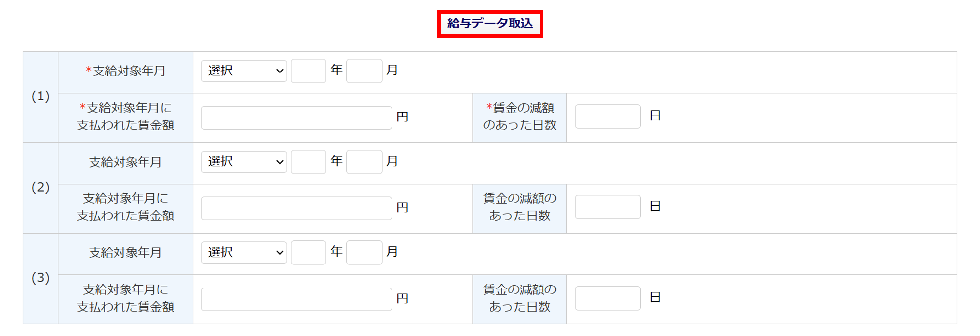Focus wage amount yen field in section (3)
The width and height of the screenshot is (980, 336).
coord(296,299)
